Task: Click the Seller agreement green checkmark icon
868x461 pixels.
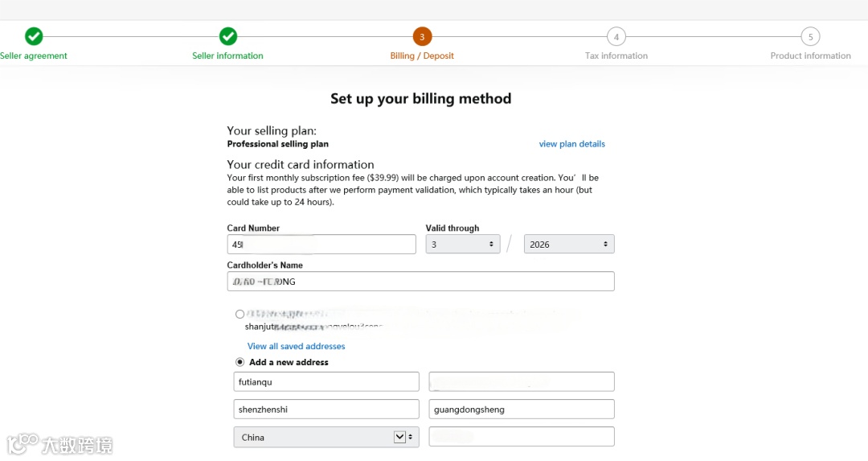Action: [x=34, y=36]
